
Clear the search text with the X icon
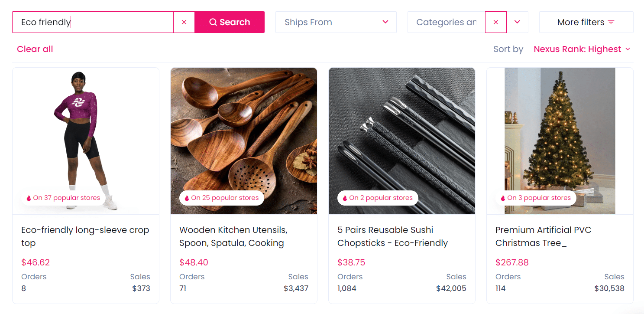[184, 22]
